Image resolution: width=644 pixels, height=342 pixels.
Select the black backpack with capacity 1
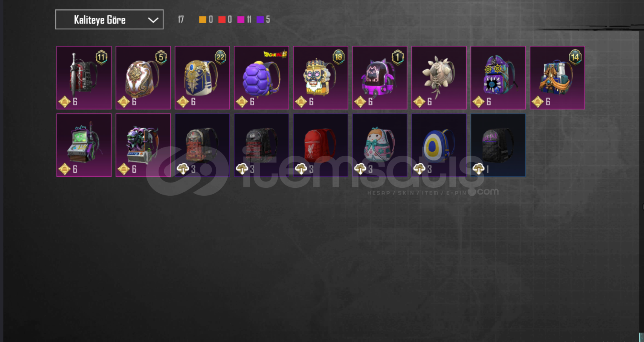click(498, 145)
